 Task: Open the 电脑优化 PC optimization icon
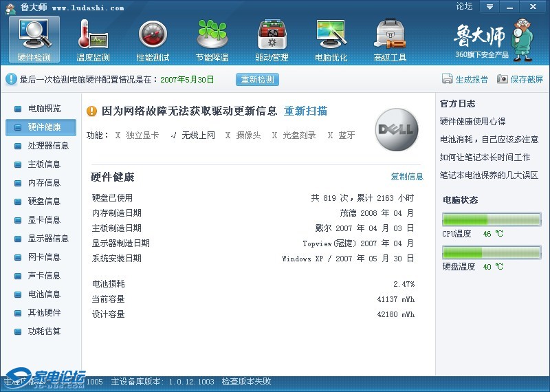331,40
